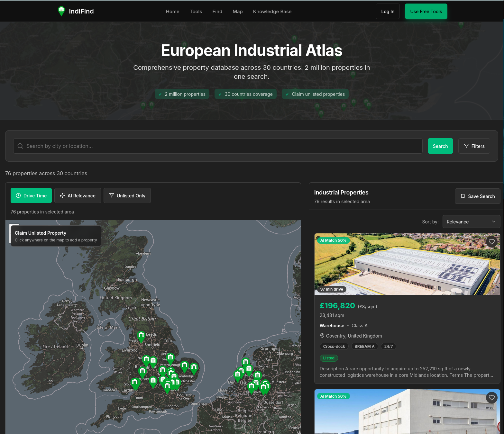Click the location pin beside Coventry, United Kingdom
The height and width of the screenshot is (434, 504).
click(322, 336)
